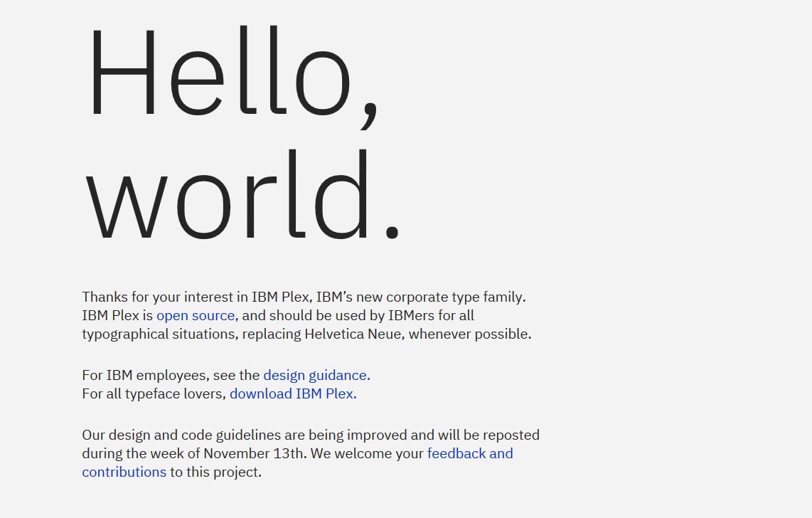Screen dimensions: 812x518
Task: Click text 'Thanks for your interest in IBM Plex'
Action: [x=196, y=297]
